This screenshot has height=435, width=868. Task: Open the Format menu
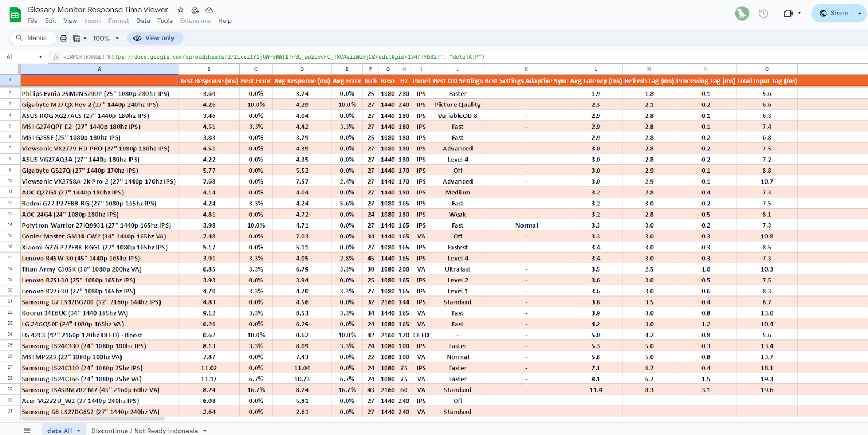coord(119,21)
